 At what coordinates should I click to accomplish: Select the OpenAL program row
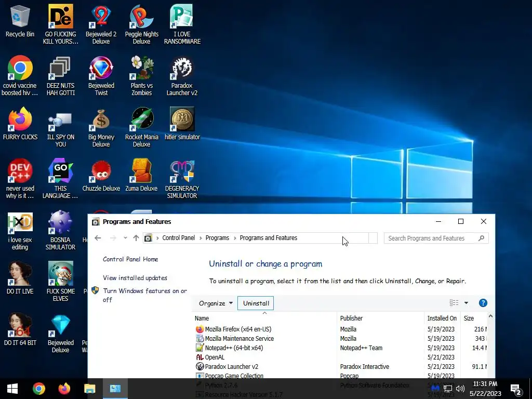click(x=340, y=357)
